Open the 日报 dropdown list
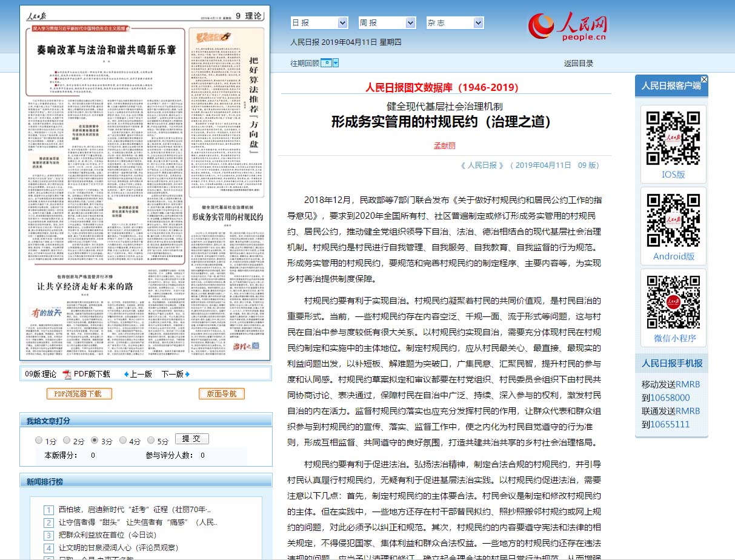This screenshot has height=560, width=735. click(x=319, y=23)
